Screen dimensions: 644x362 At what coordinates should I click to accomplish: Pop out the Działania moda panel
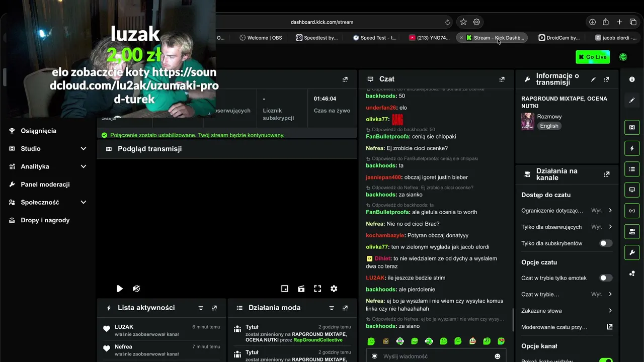345,308
